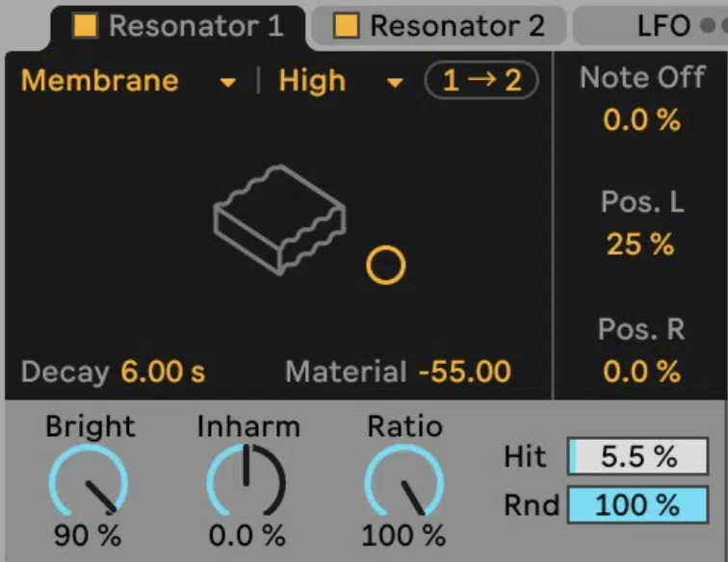Click the 1→2 resonator routing button
Image resolution: width=728 pixels, height=562 pixels.
coord(481,80)
